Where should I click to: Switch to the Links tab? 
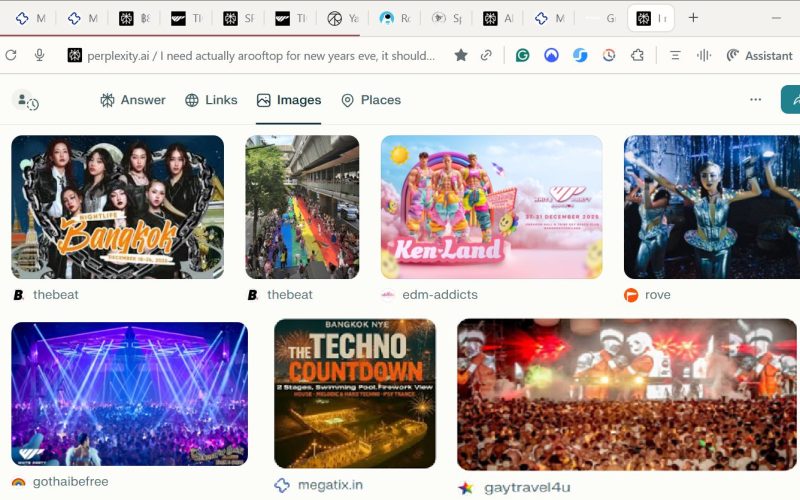pyautogui.click(x=211, y=100)
